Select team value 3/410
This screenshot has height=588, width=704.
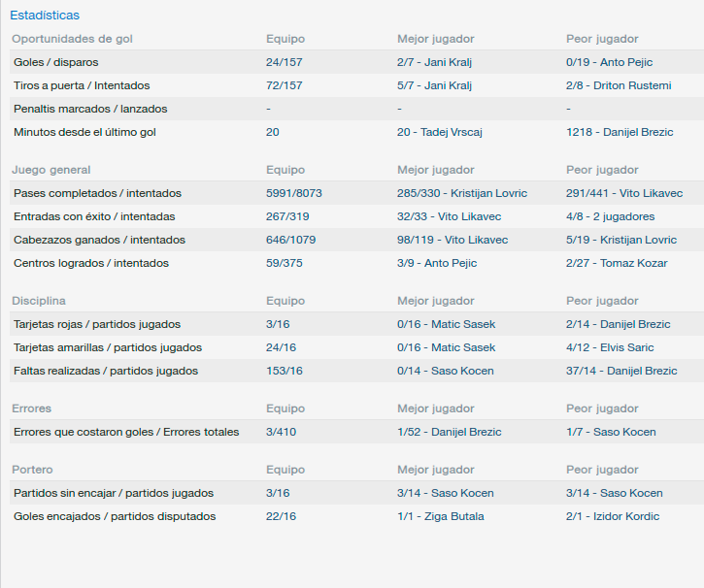point(281,432)
